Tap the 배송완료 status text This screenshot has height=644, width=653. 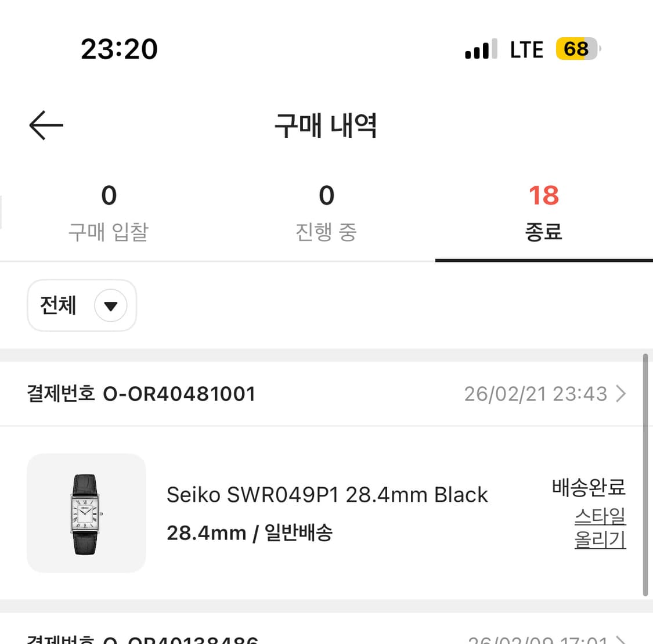pyautogui.click(x=588, y=488)
